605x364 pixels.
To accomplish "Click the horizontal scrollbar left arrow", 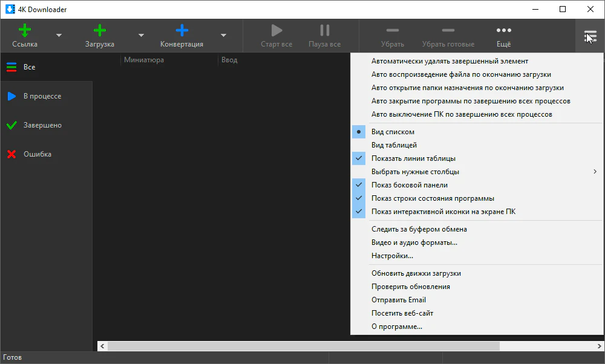I will [102, 346].
